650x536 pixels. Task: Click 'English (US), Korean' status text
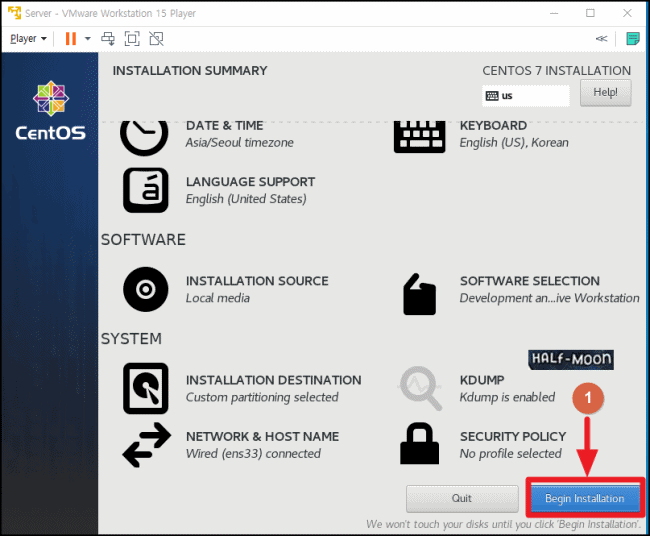pos(514,143)
